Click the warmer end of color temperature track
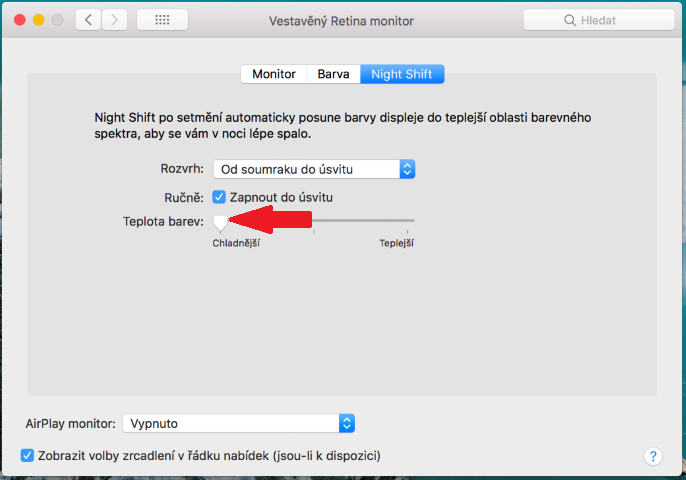686x480 pixels. pyautogui.click(x=407, y=221)
